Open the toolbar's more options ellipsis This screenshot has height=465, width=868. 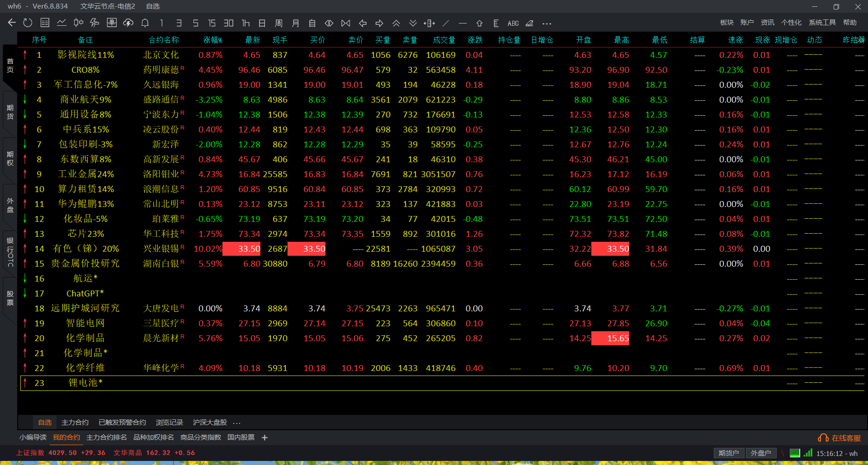(547, 23)
